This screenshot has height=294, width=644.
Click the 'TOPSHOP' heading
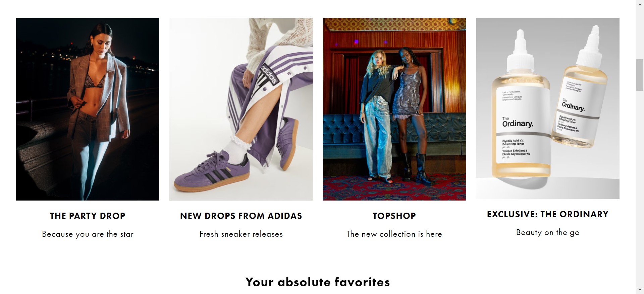tap(394, 216)
